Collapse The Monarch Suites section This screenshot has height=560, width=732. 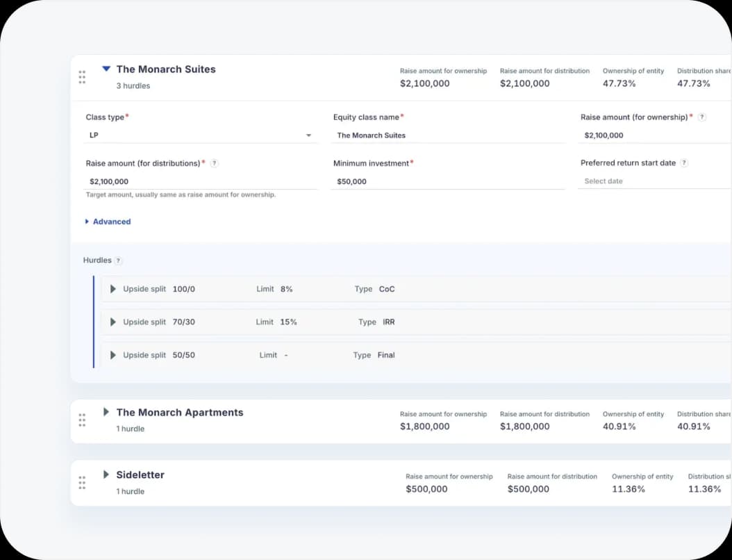(x=106, y=69)
